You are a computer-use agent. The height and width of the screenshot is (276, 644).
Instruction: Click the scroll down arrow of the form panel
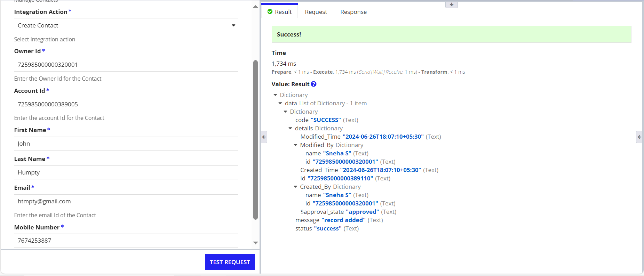coord(255,243)
